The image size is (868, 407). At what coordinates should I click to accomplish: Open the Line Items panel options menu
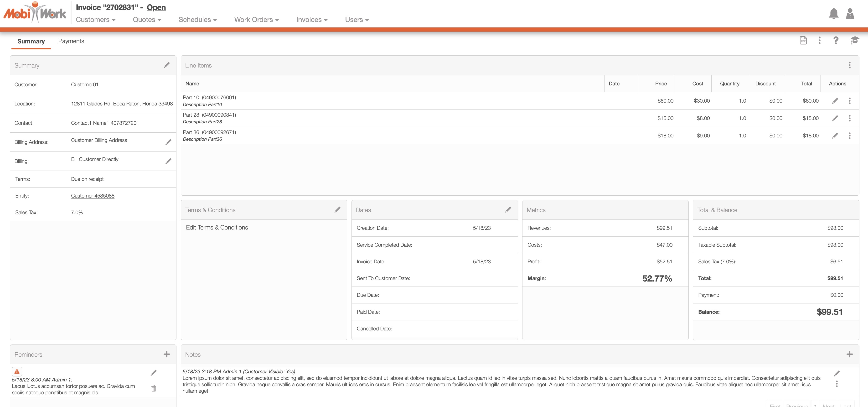tap(849, 65)
